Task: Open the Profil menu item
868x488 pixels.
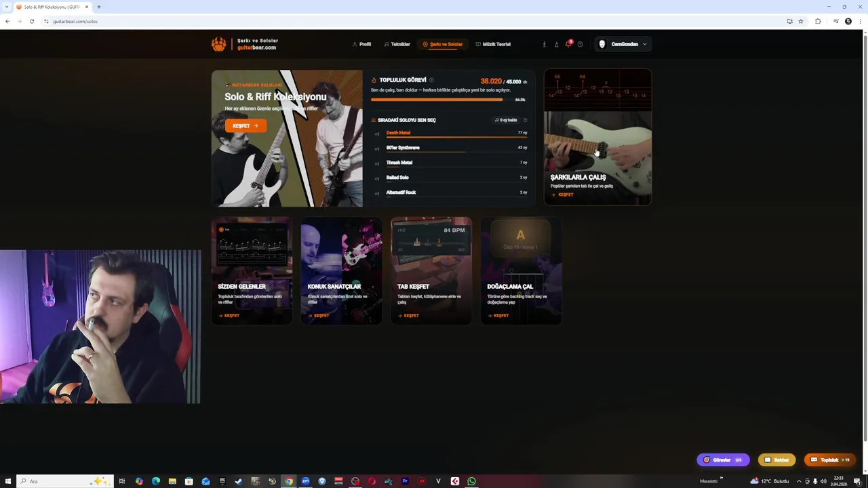Action: pyautogui.click(x=362, y=44)
